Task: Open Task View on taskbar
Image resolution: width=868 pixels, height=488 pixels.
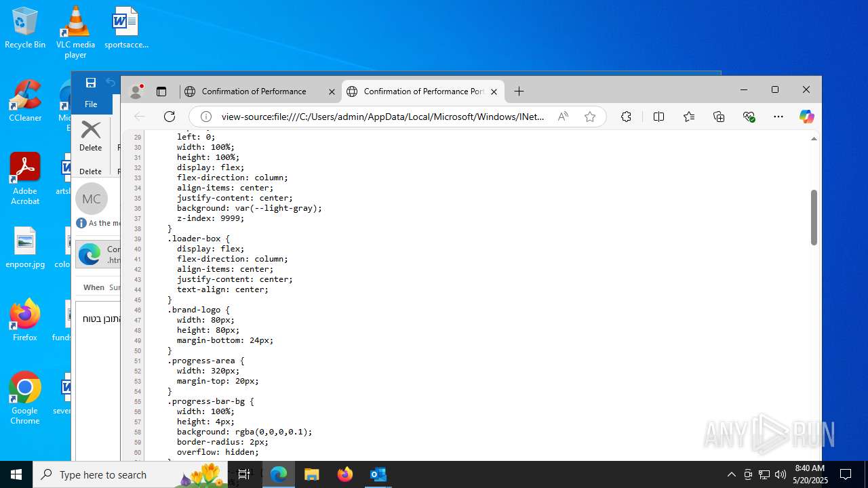Action: pyautogui.click(x=245, y=474)
